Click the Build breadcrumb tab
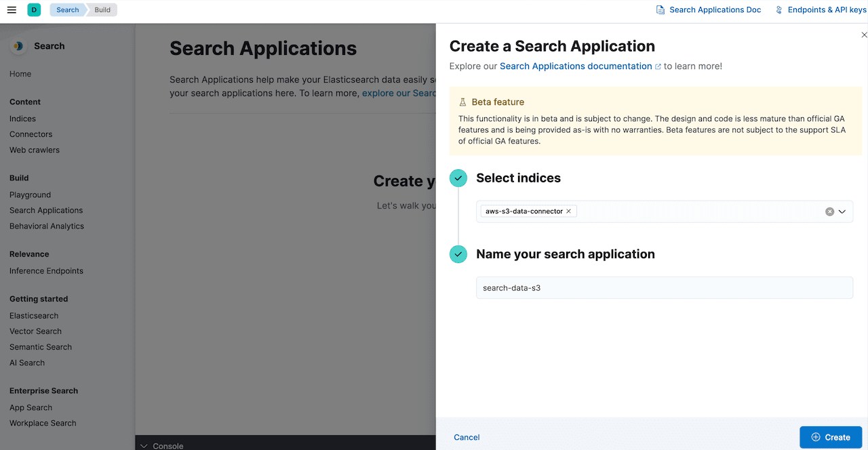Viewport: 868px width, 450px height. click(102, 9)
